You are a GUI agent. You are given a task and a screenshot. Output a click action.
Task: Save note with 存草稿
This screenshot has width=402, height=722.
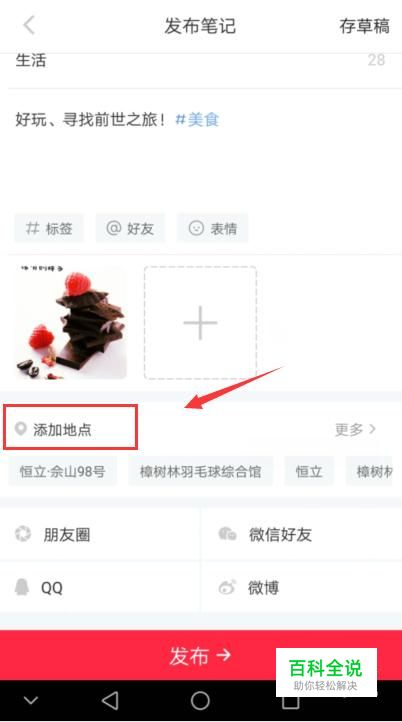coord(364,26)
